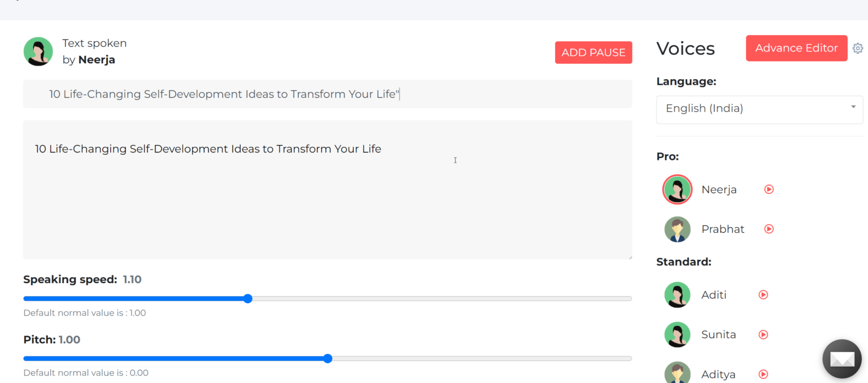View the Pro voices section
The height and width of the screenshot is (383, 868).
pyautogui.click(x=667, y=156)
